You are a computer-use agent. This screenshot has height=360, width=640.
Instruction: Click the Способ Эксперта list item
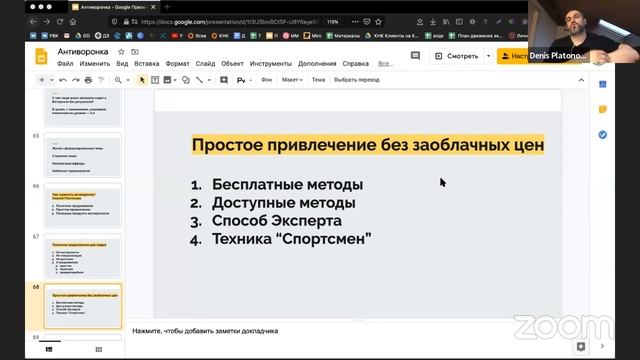[x=277, y=221]
